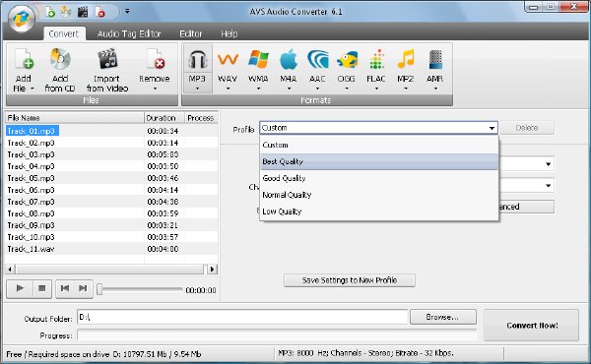Select Track_09.mp3 in the file list
This screenshot has width=591, height=364.
coord(31,225)
